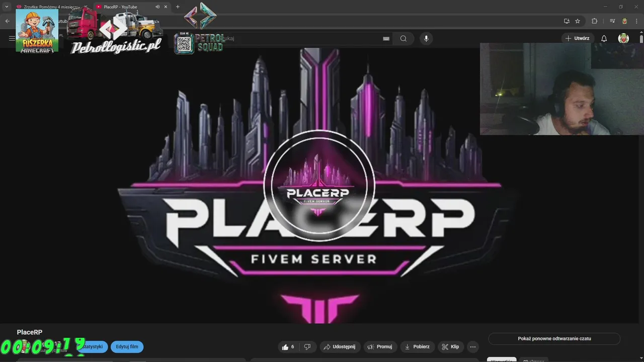Viewport: 644px width, 362px height.
Task: Open browser extensions puzzle icon
Action: 594,21
